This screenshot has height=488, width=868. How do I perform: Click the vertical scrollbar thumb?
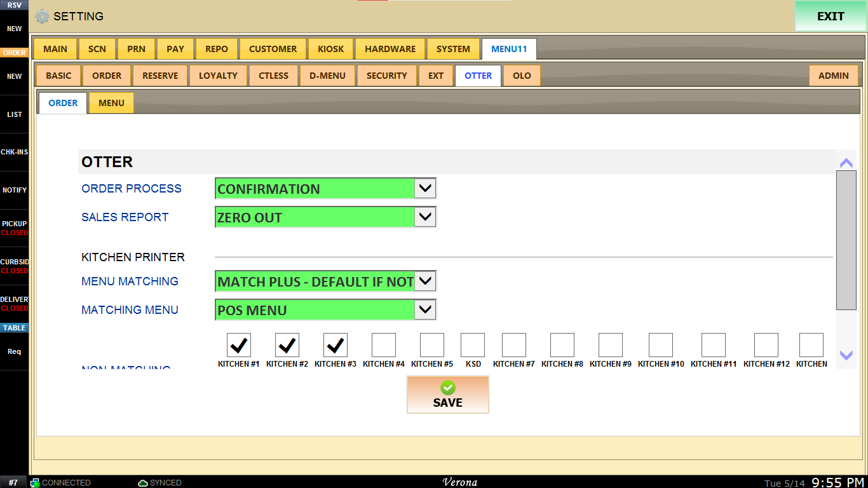[x=846, y=240]
